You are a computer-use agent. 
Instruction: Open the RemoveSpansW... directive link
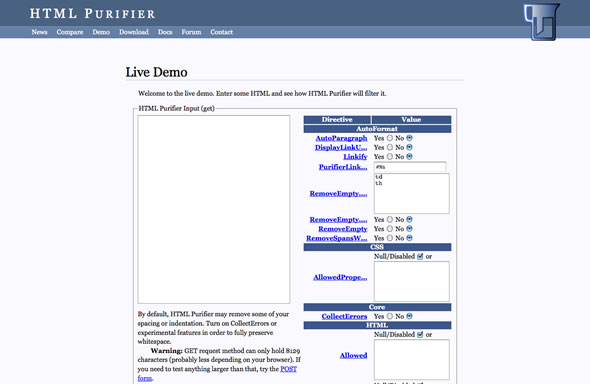(x=337, y=238)
